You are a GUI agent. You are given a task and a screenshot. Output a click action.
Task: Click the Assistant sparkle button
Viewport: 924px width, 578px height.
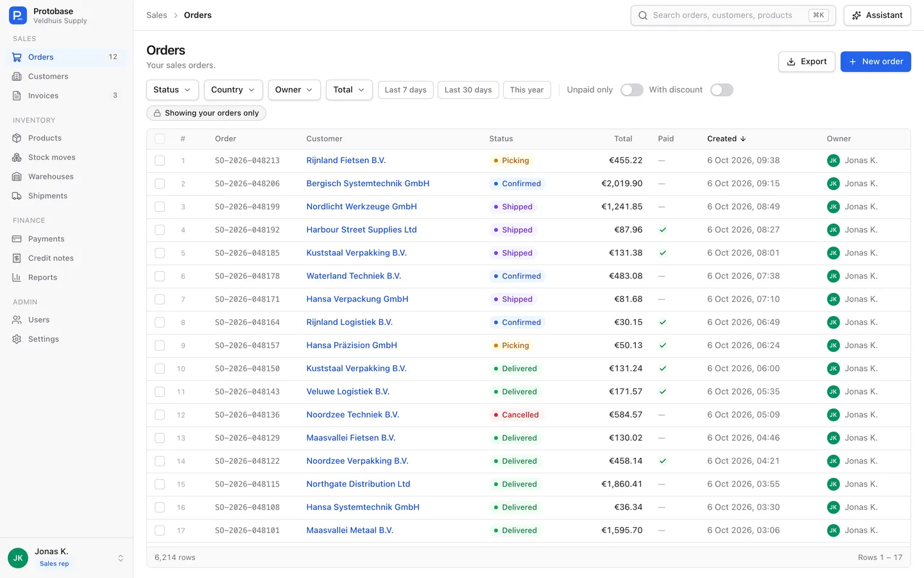tap(877, 15)
